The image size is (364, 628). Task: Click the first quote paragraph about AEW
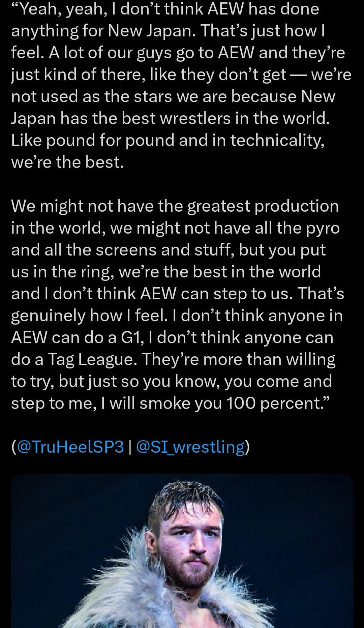click(179, 86)
